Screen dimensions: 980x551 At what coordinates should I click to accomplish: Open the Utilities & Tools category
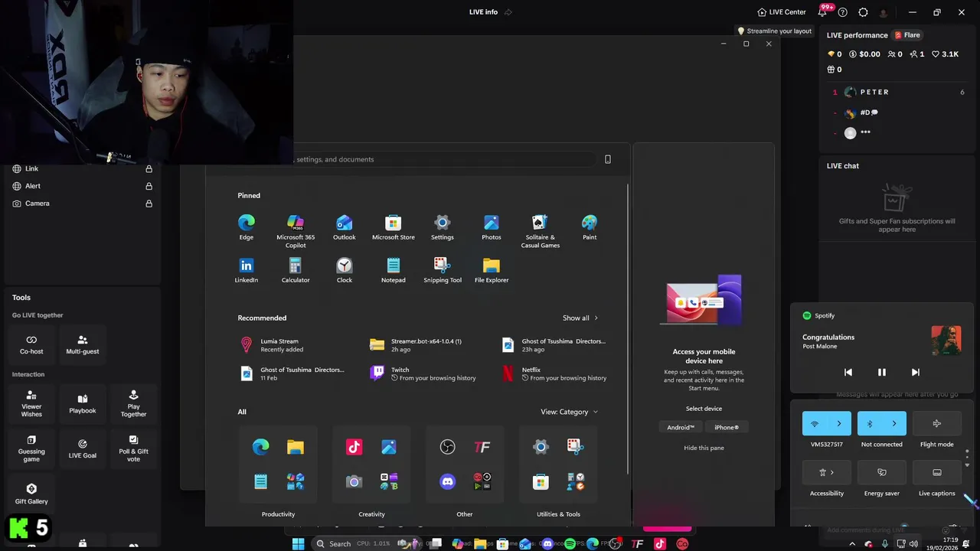tap(558, 465)
